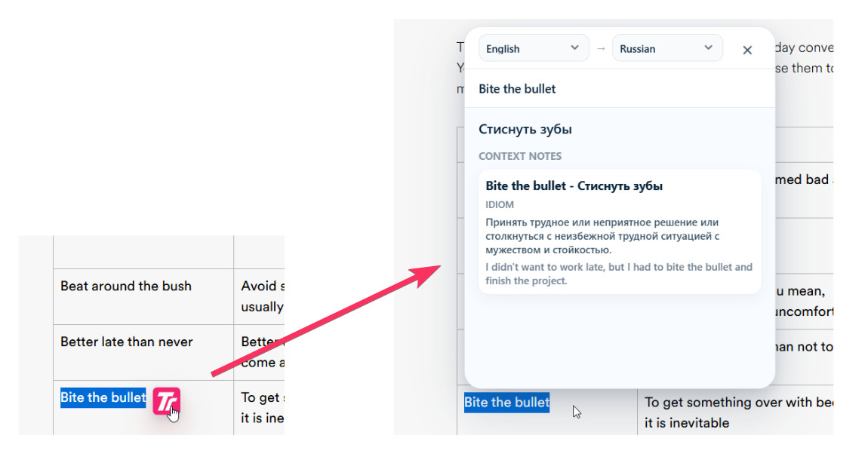Select the translation result 'Стиснуть зубы'

525,130
